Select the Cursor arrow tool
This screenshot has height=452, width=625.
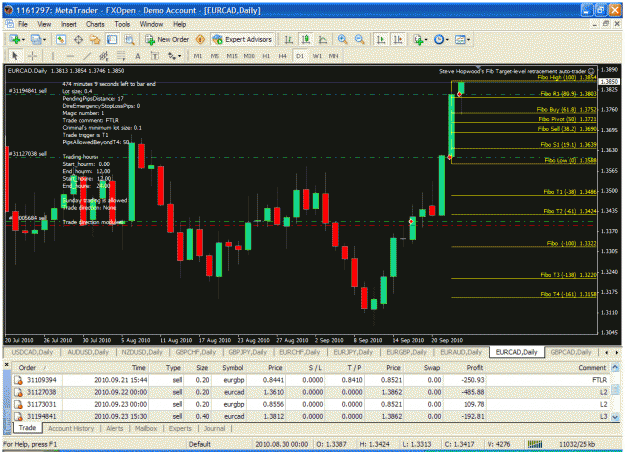(x=15, y=56)
